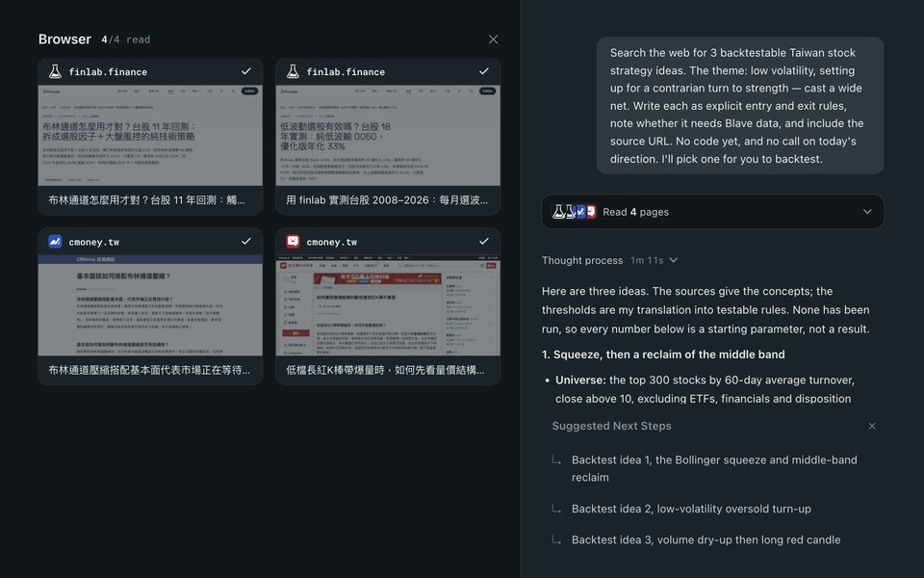The image size is (924, 578).
Task: Click the Read 4 pages label
Action: (635, 212)
